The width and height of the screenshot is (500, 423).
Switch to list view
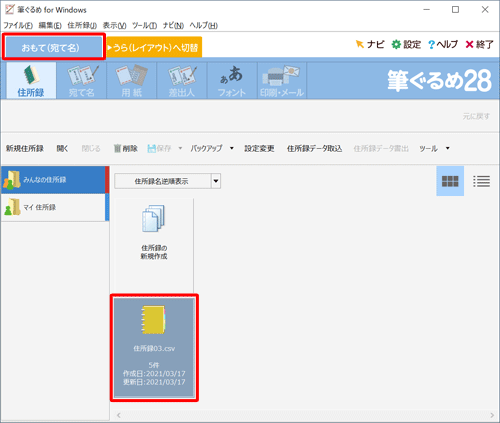481,181
